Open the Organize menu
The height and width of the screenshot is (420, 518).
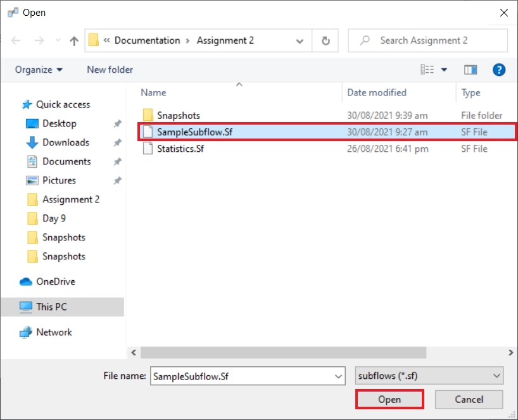[x=39, y=70]
